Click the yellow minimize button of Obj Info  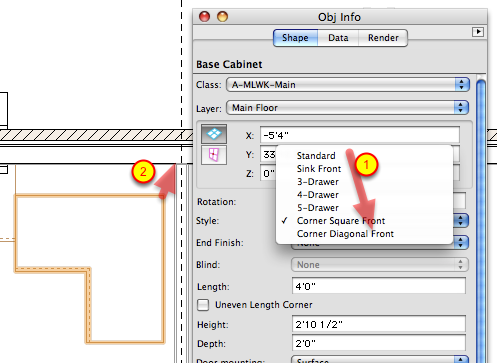pyautogui.click(x=223, y=16)
